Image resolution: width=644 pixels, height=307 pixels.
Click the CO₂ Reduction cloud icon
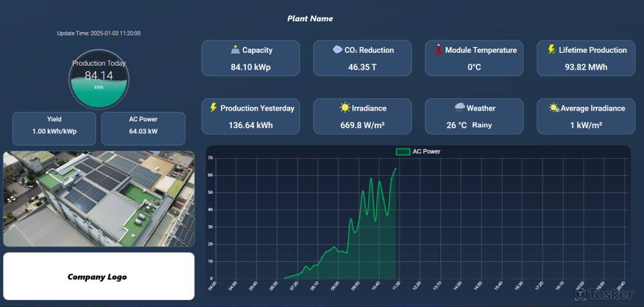(x=337, y=50)
